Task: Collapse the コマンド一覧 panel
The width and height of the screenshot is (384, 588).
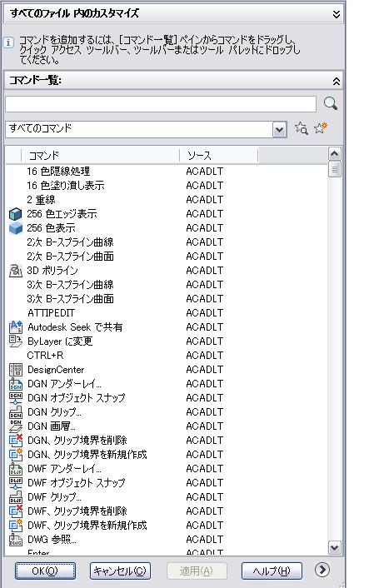Action: click(337, 81)
